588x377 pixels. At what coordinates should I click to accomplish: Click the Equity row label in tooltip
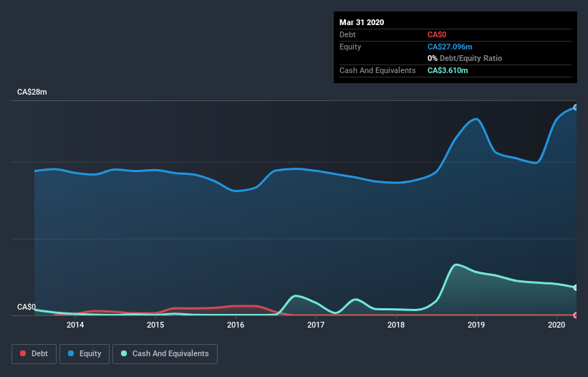click(350, 47)
